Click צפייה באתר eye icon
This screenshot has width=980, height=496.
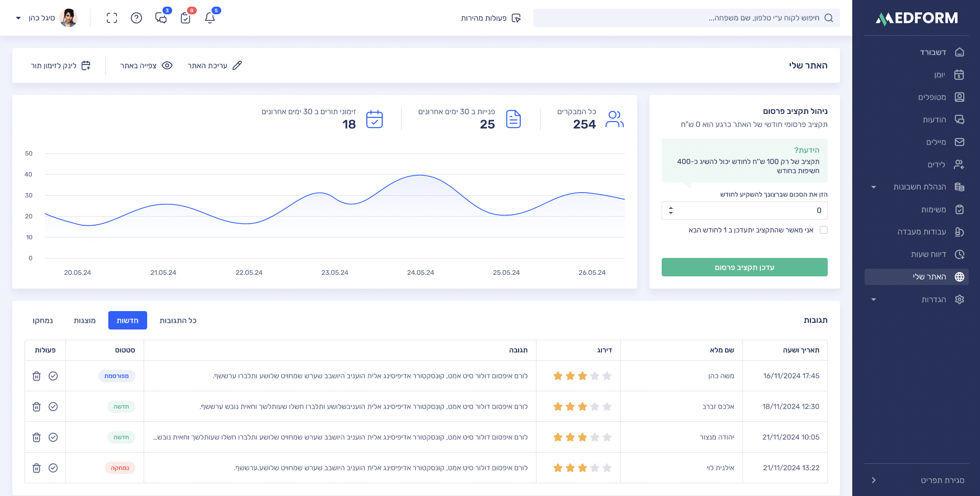click(167, 65)
